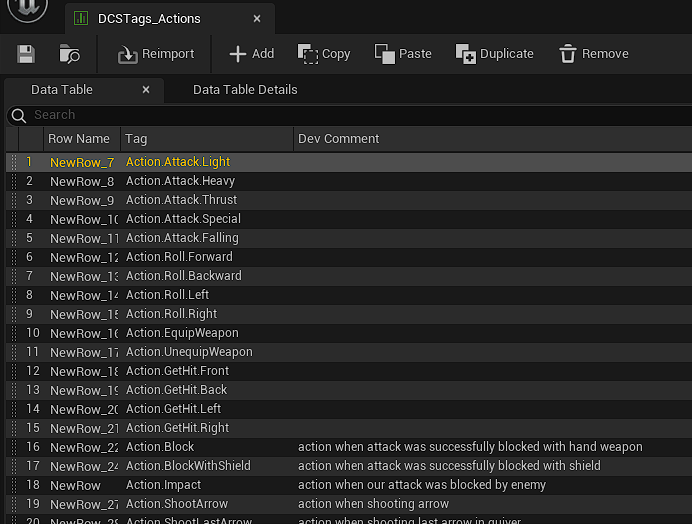The width and height of the screenshot is (692, 524).
Task: Add a new row with Add button
Action: [x=251, y=54]
